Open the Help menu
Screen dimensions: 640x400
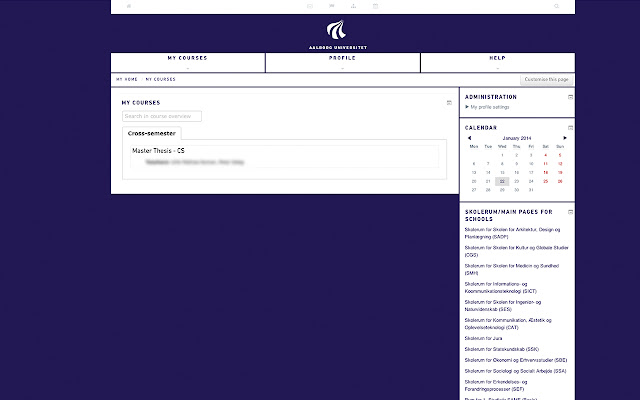coord(498,62)
